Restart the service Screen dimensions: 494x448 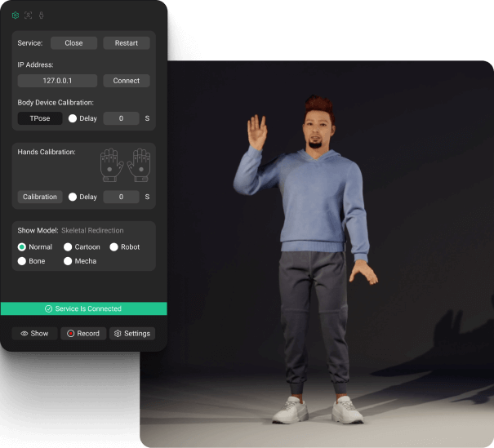pos(127,43)
